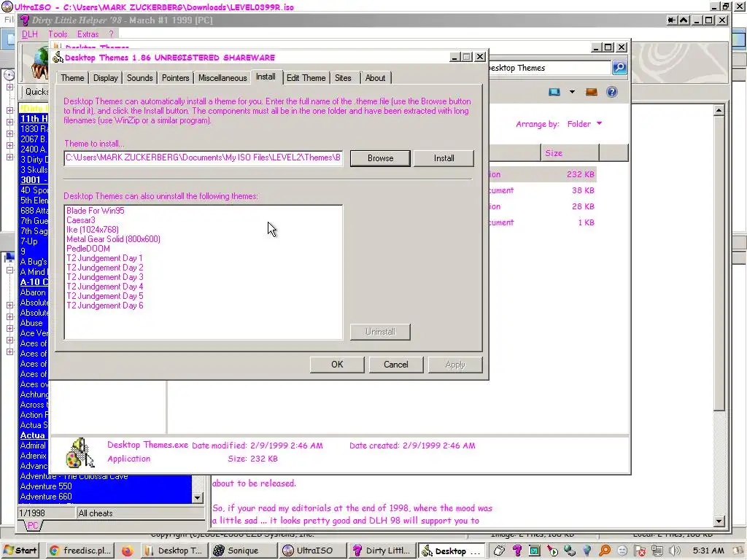747x560 pixels.
Task: Click the Firefox taskbar icon
Action: (127, 551)
